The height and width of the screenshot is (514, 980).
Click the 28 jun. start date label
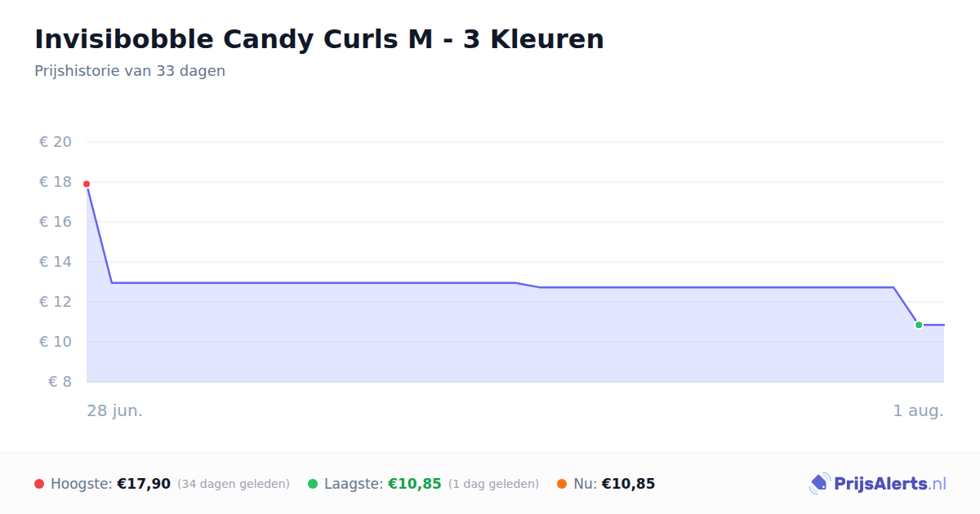pyautogui.click(x=115, y=410)
